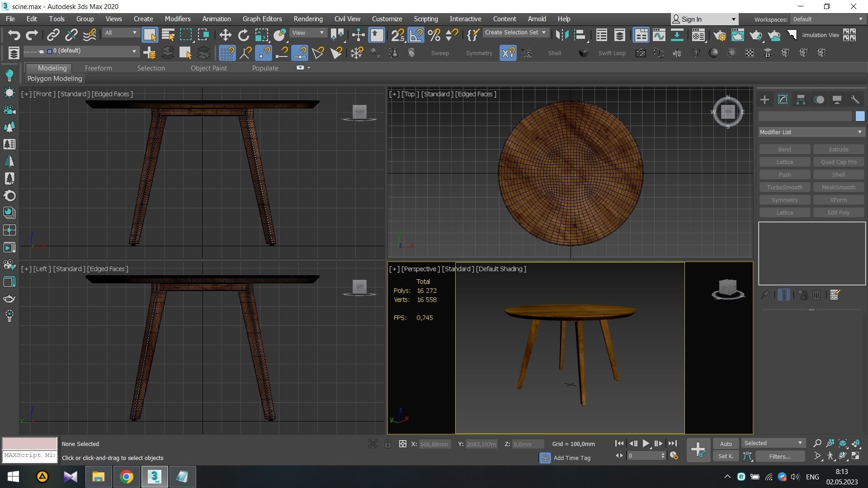Open Select by Name list
This screenshot has width=868, height=488.
coord(168,35)
